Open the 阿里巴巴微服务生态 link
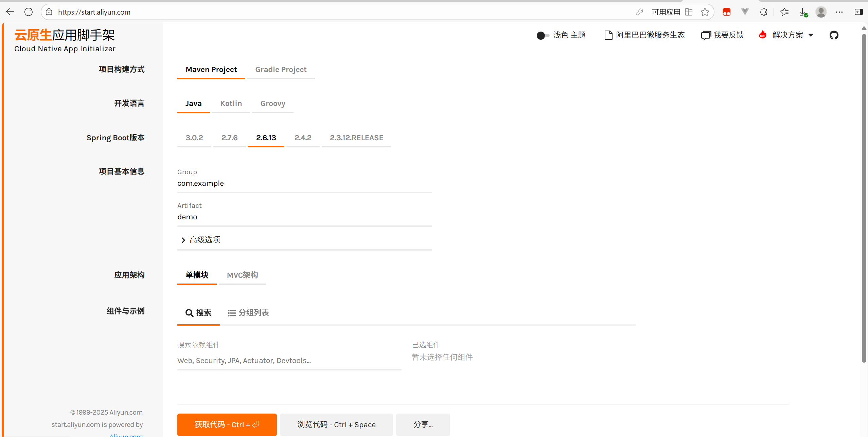 coord(644,35)
